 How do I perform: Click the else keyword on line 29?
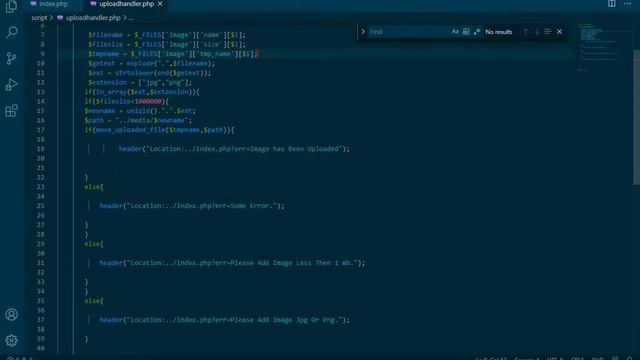(92, 244)
